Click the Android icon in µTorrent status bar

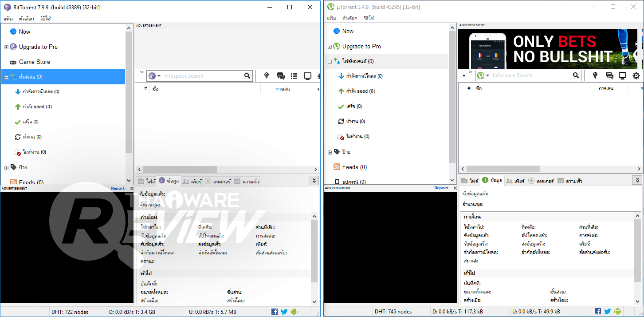point(617,311)
